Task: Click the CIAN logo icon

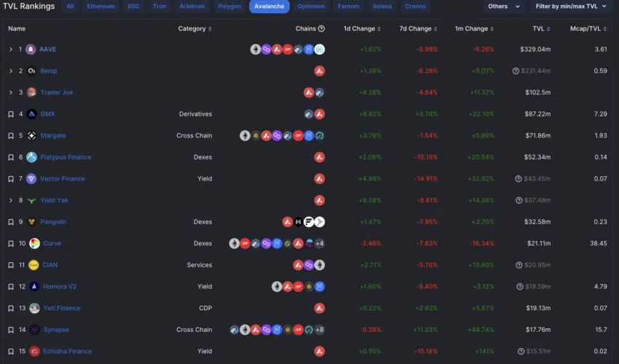Action: click(x=34, y=265)
